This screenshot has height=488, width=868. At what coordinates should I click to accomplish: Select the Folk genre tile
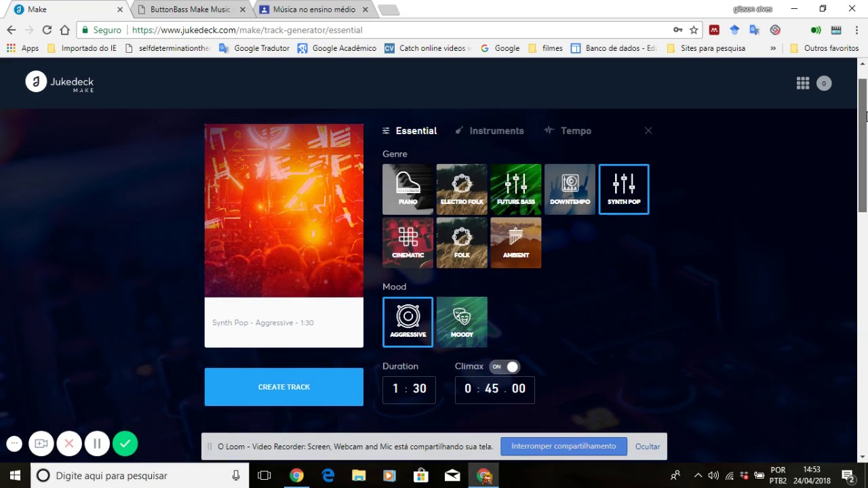click(x=462, y=243)
